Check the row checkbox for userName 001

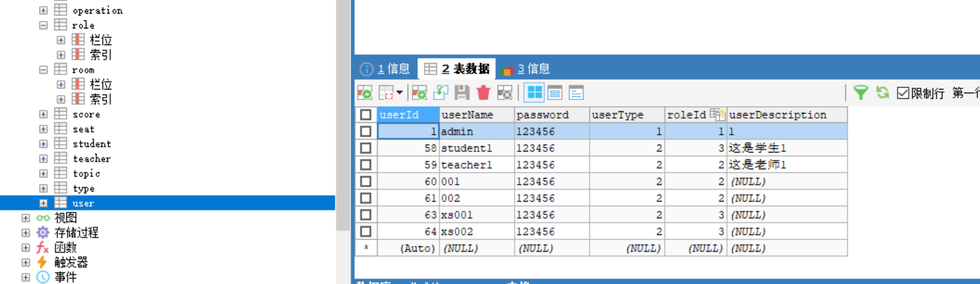[x=365, y=181]
